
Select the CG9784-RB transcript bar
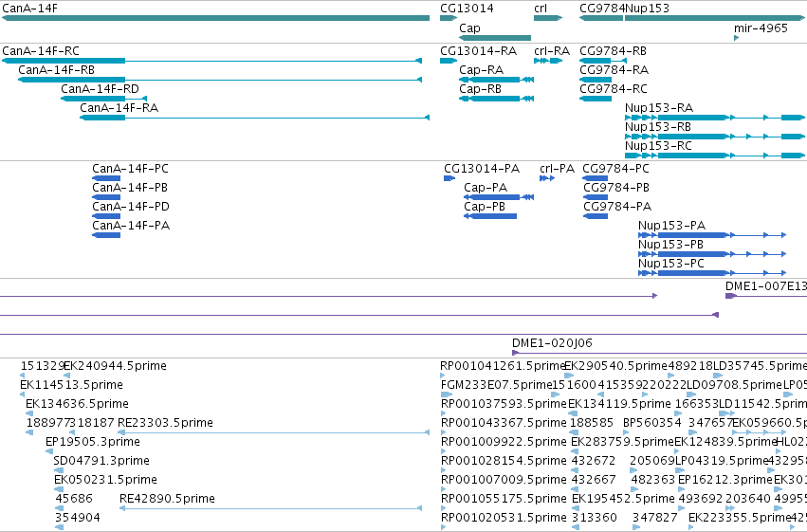click(x=603, y=62)
